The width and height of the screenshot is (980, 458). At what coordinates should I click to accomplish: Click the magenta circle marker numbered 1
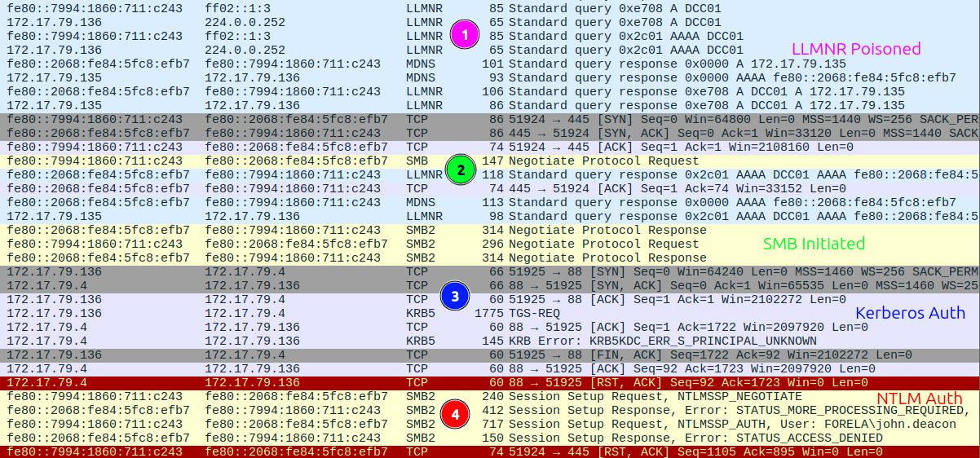click(465, 35)
